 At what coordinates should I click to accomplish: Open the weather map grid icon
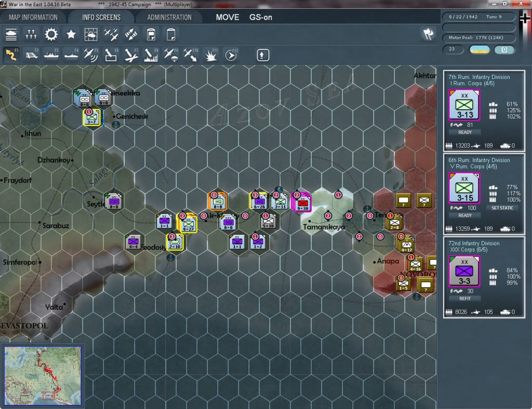tap(91, 34)
